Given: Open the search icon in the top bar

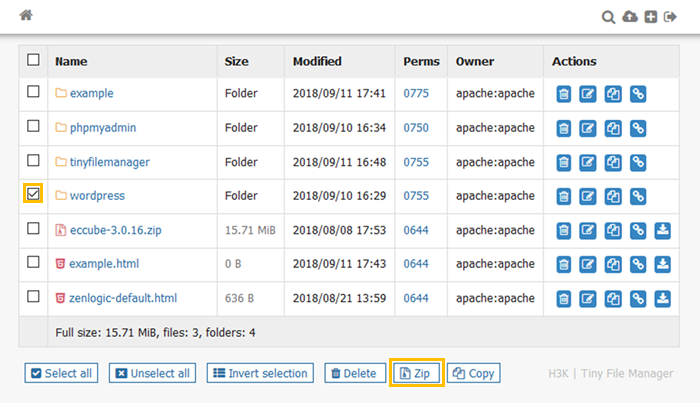Looking at the screenshot, I should (608, 17).
